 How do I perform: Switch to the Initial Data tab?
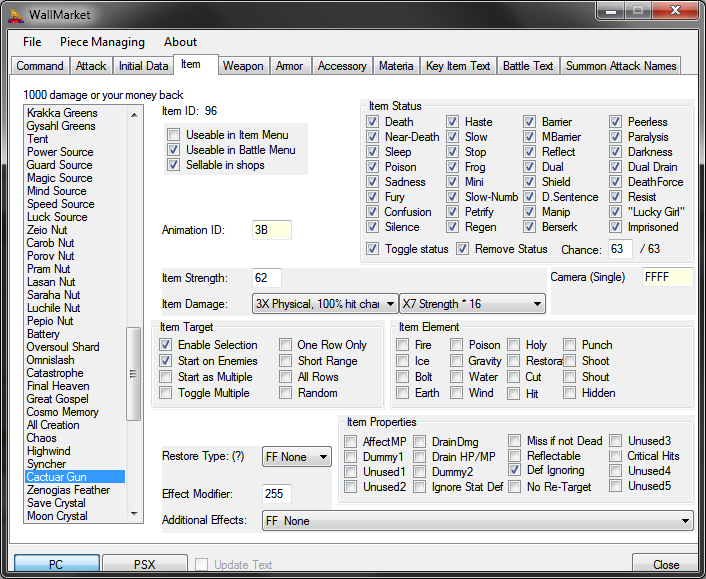coord(143,66)
